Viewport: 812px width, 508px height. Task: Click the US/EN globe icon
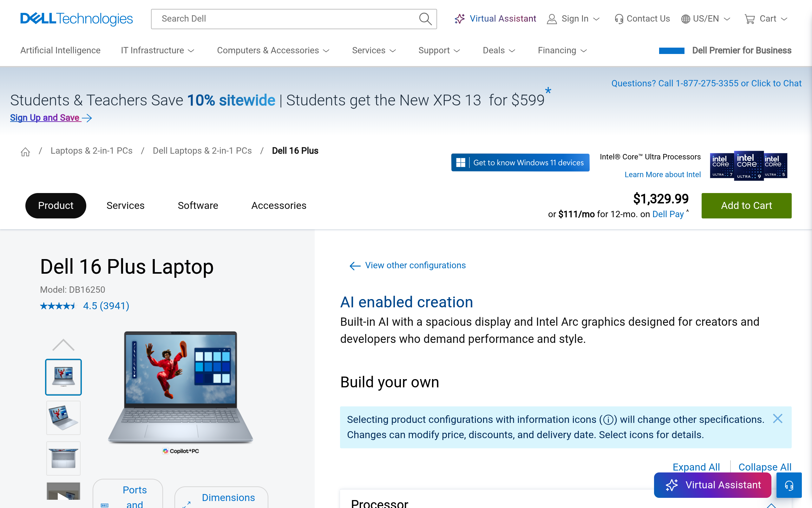(x=685, y=19)
